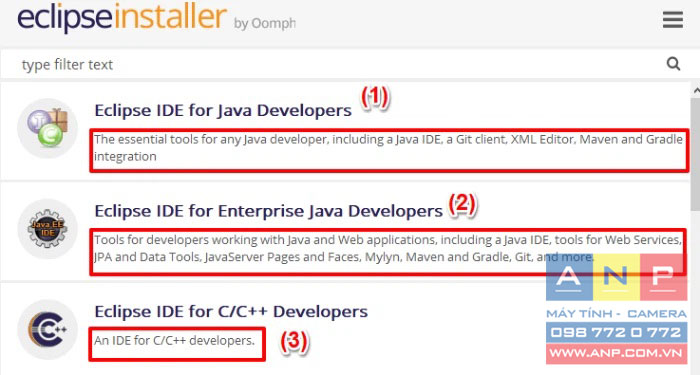Select Eclipse IDE for Enterprise Java Developers title
700x375 pixels.
(x=268, y=211)
